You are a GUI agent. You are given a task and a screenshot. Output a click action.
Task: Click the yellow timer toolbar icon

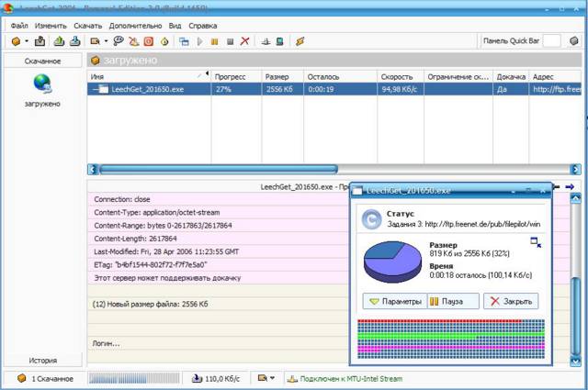(164, 41)
